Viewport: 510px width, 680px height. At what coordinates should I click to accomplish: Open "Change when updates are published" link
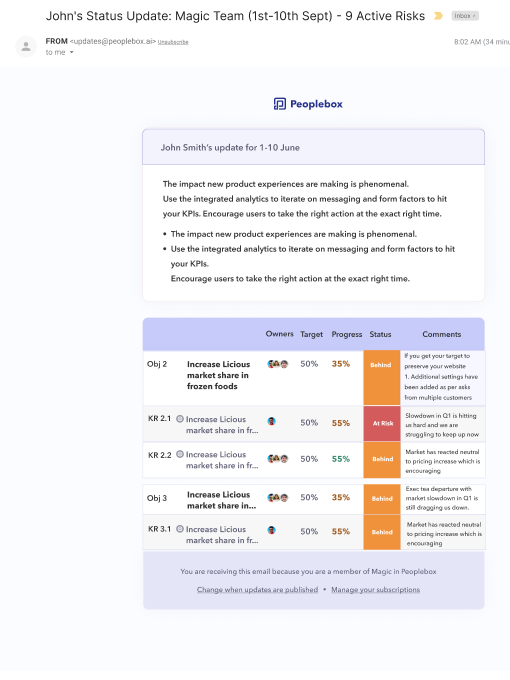click(x=257, y=590)
